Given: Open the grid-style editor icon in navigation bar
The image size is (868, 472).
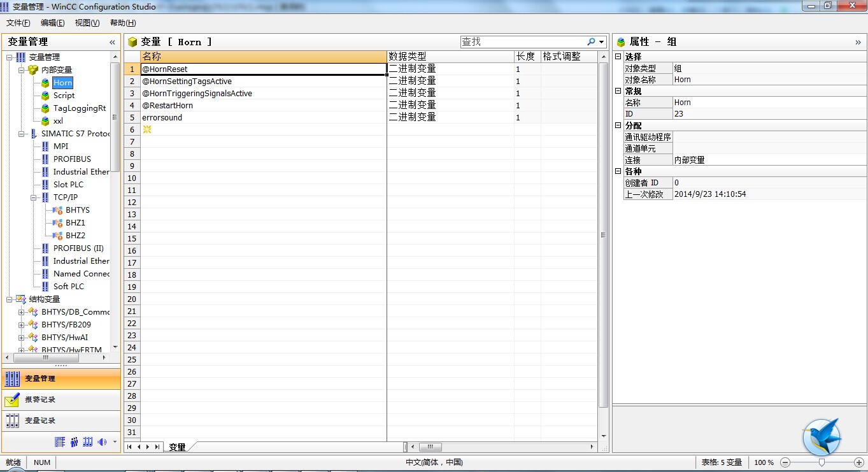Looking at the screenshot, I should pyautogui.click(x=60, y=441).
